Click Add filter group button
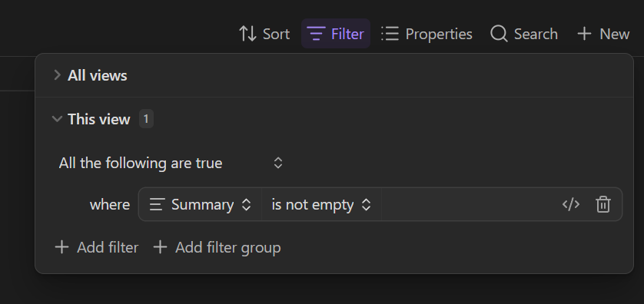Viewport: 644px width, 304px height. pyautogui.click(x=217, y=247)
